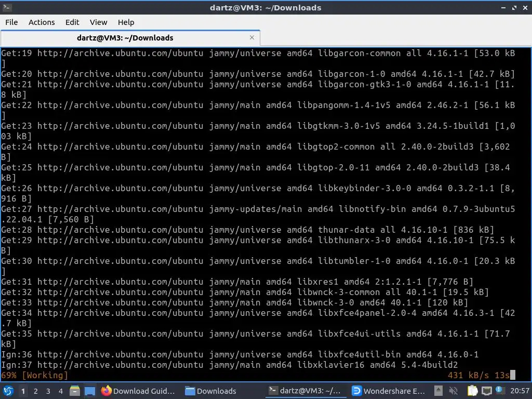Minimize the terminal window

503,7
